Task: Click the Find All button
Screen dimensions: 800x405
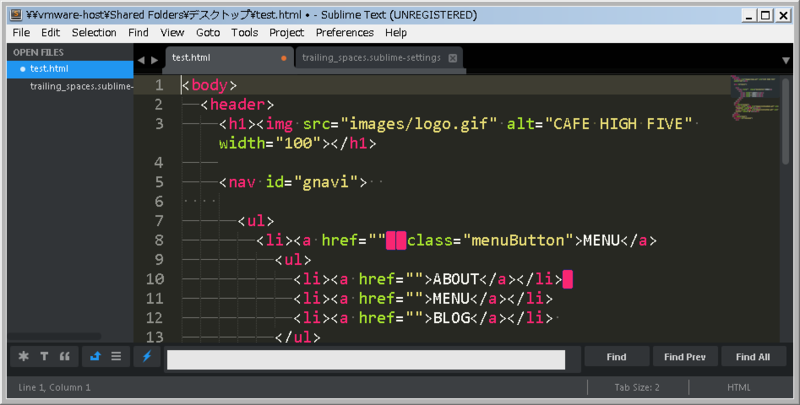Action: (753, 357)
